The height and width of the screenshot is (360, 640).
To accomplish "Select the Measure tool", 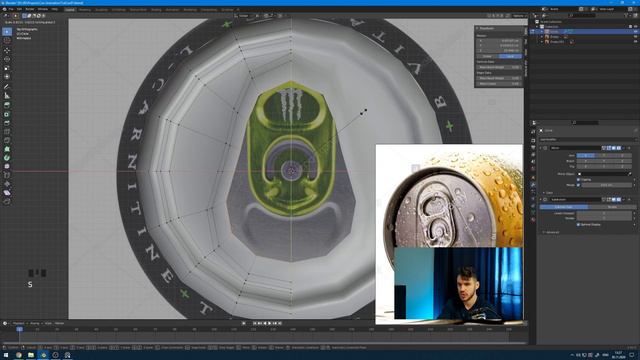I will click(x=7, y=96).
